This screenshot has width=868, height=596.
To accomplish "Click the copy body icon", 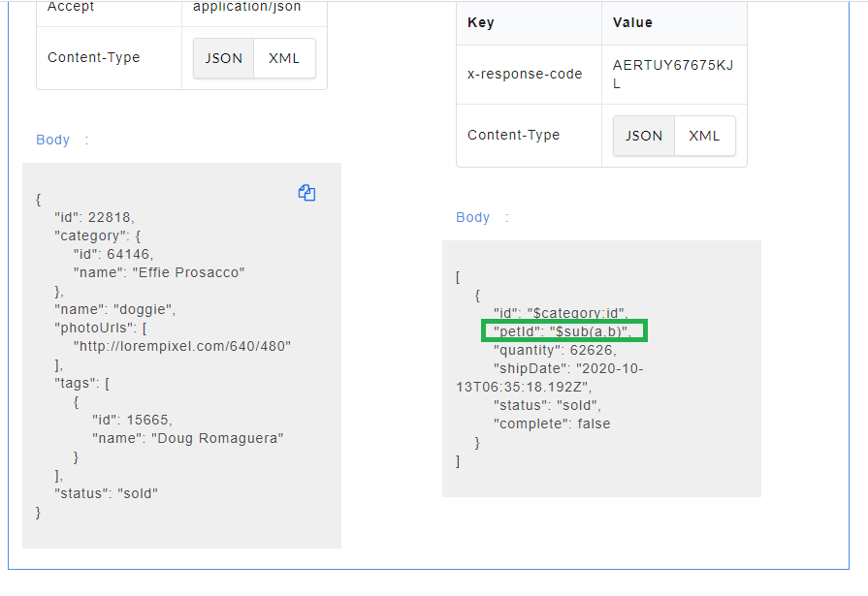I will click(x=306, y=193).
